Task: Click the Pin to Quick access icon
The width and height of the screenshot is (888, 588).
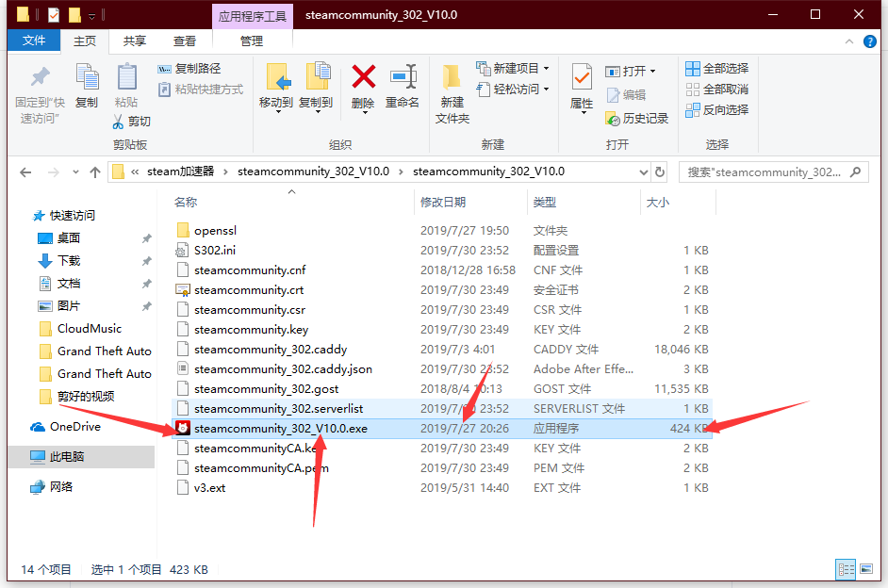Action: [40, 77]
